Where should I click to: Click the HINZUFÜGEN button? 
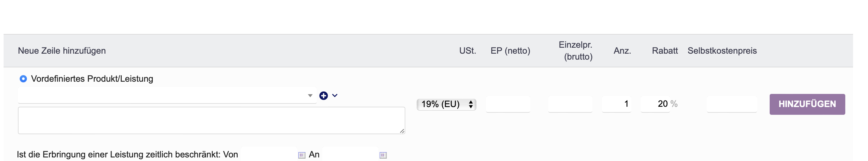pyautogui.click(x=807, y=104)
